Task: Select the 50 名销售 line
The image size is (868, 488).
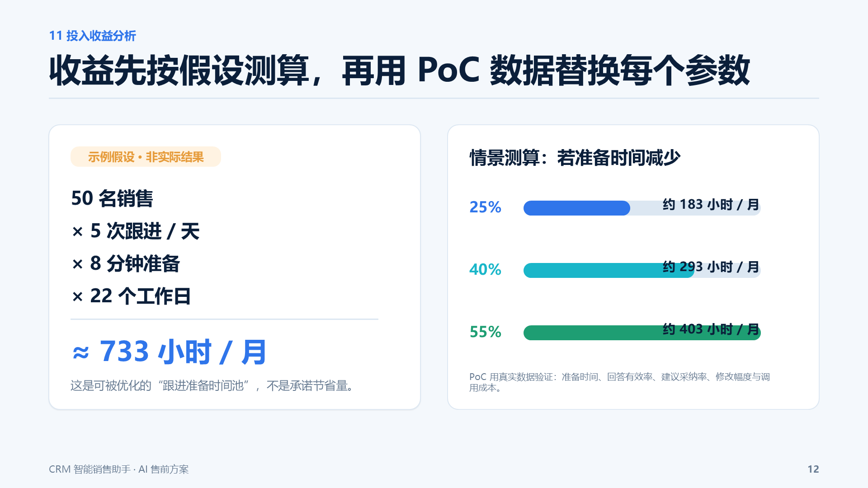Action: tap(112, 198)
